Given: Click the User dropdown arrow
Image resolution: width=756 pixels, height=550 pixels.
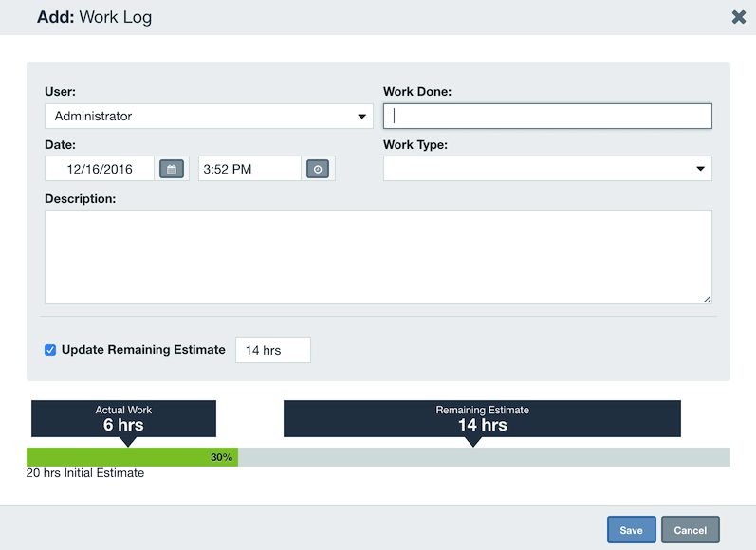Looking at the screenshot, I should click(361, 117).
